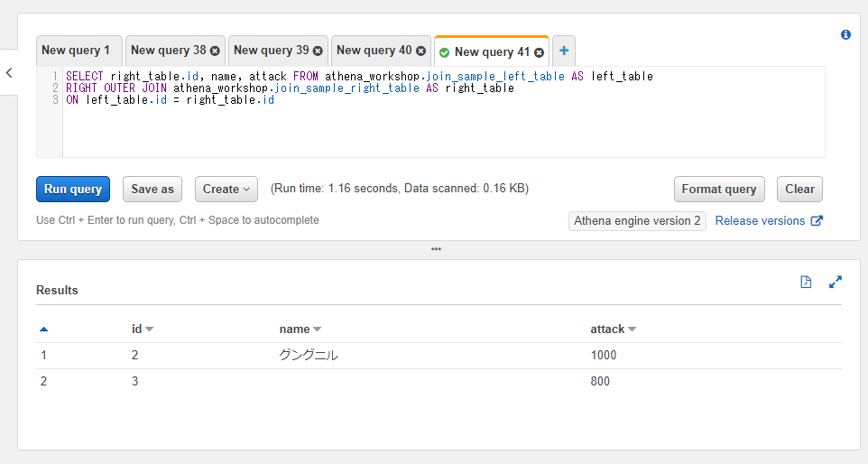
Task: Open the Create dropdown
Action: tap(226, 190)
